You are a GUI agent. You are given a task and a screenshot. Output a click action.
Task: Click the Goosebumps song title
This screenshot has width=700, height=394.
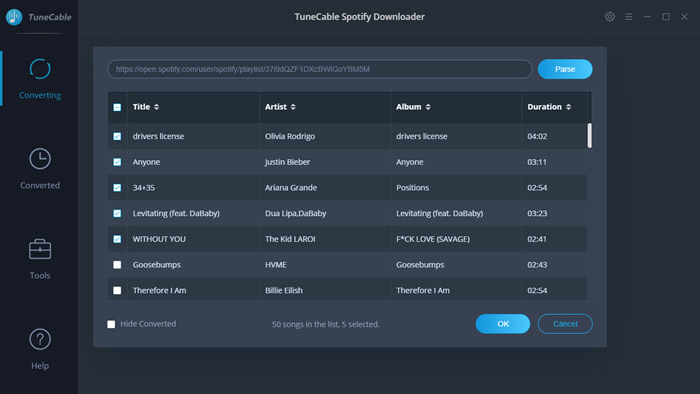(x=157, y=265)
